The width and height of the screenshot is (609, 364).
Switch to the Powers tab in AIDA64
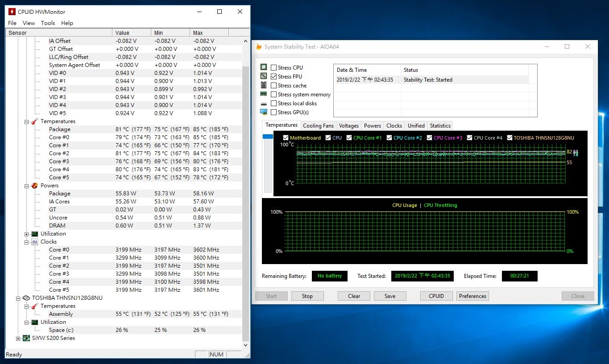point(372,126)
